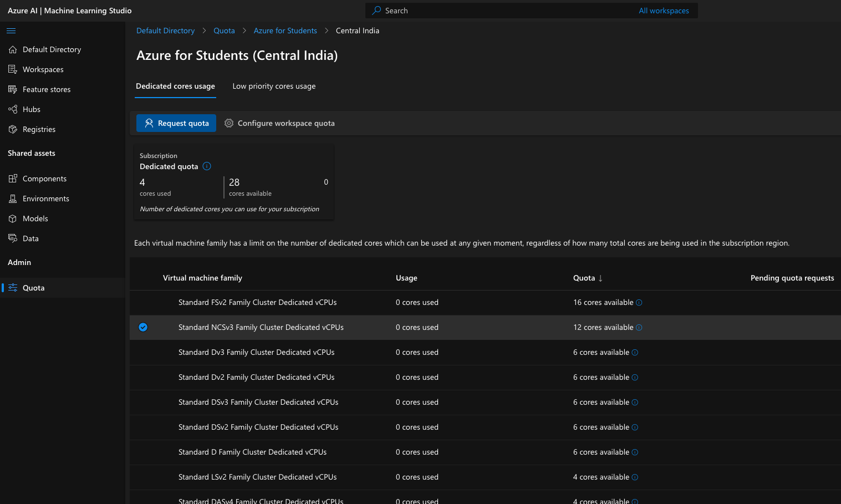Click the Hubs sidebar icon
This screenshot has width=841, height=504.
pos(13,109)
